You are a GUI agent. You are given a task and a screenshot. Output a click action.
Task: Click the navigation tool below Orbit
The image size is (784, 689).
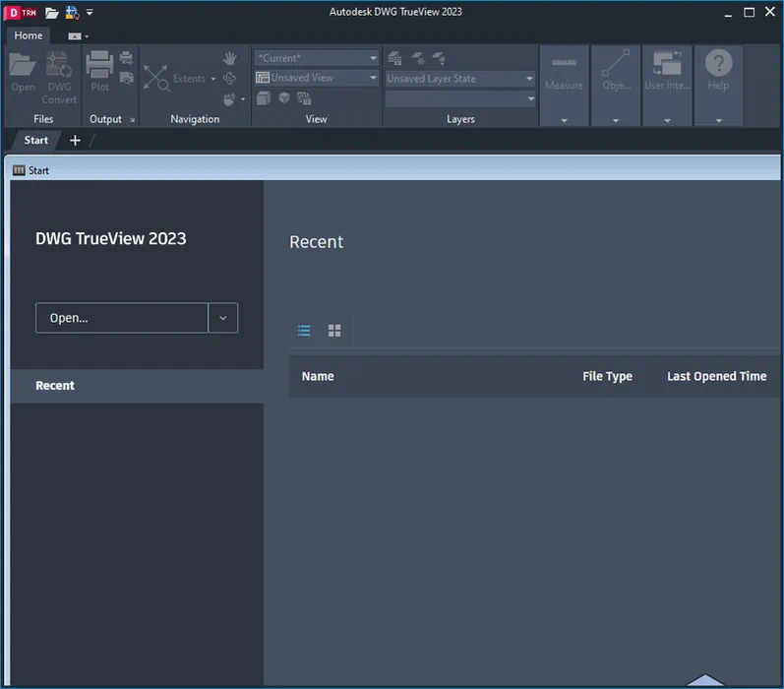[229, 99]
